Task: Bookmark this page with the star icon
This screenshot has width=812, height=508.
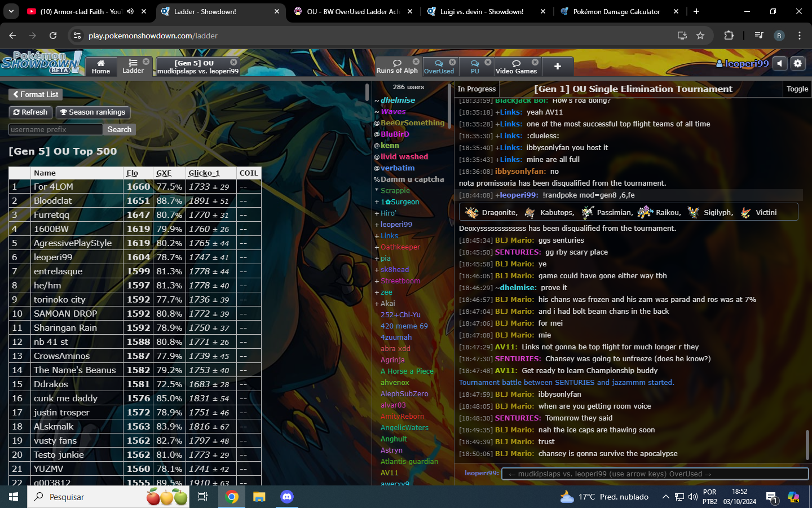Action: [700, 36]
